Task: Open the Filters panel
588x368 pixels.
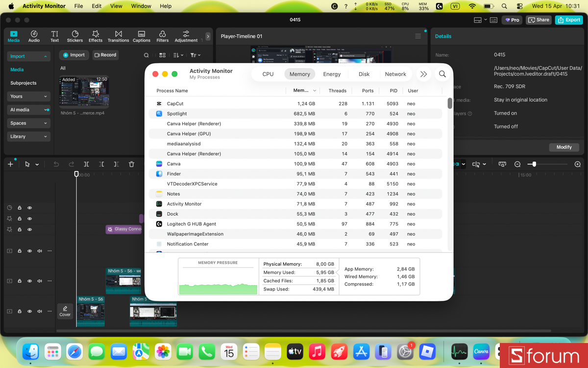Action: [x=162, y=36]
